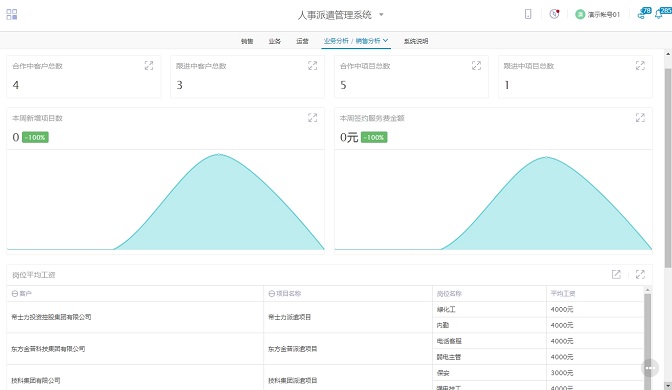
Task: Expand the 本周新增项目数 chart to fullscreen
Action: (x=312, y=117)
